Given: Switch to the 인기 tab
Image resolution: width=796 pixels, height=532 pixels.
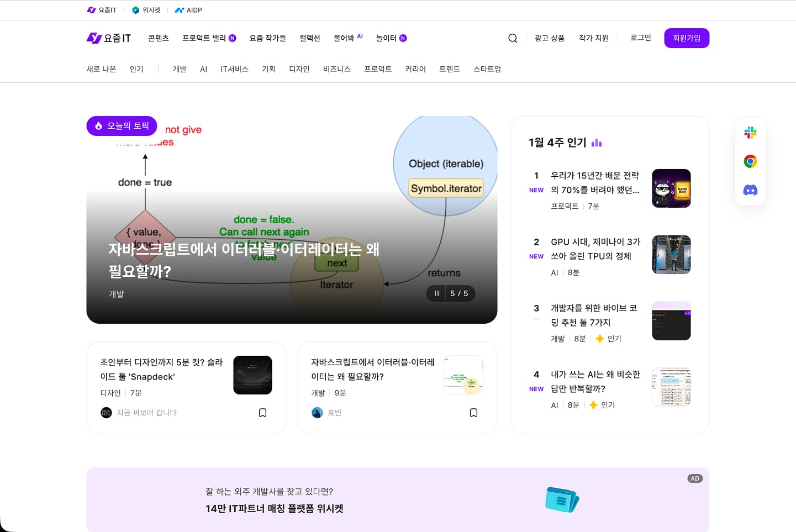Looking at the screenshot, I should pos(136,69).
